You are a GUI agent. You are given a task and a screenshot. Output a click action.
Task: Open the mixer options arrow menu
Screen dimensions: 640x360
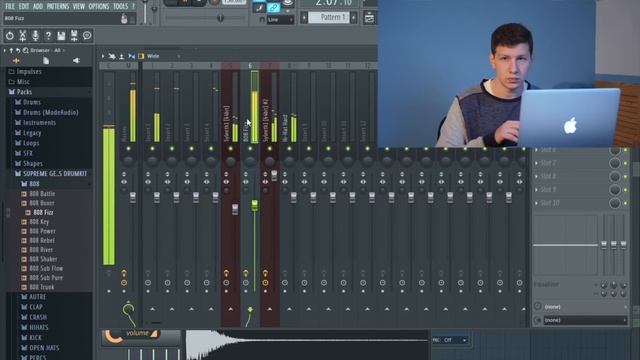coord(103,56)
